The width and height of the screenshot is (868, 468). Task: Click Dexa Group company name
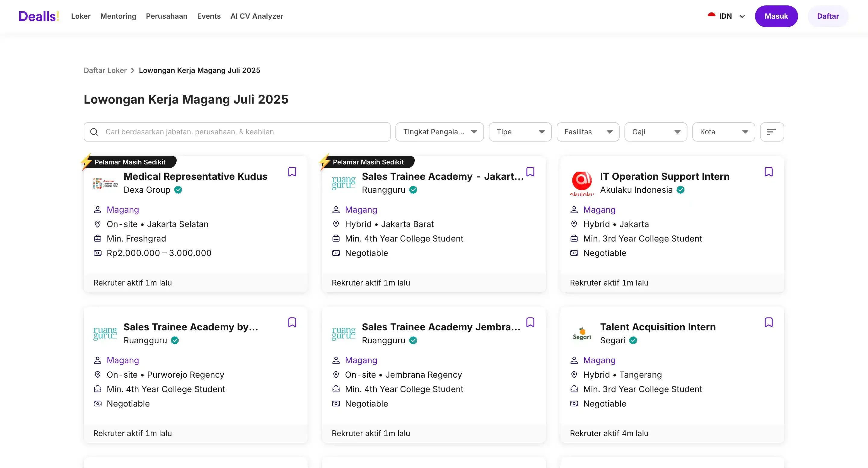pyautogui.click(x=147, y=190)
